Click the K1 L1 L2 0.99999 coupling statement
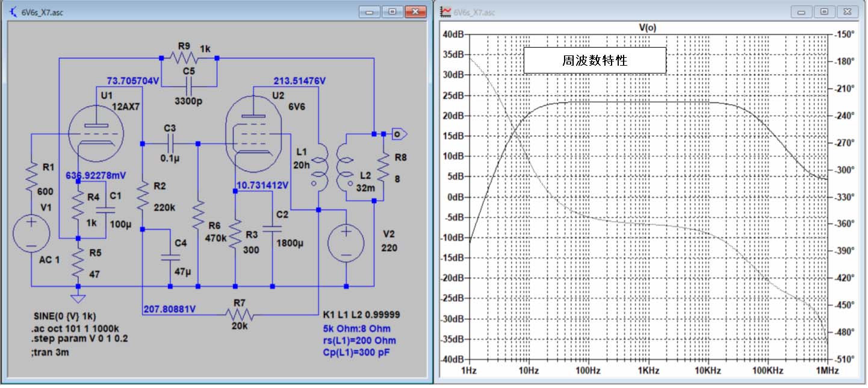 [x=361, y=315]
